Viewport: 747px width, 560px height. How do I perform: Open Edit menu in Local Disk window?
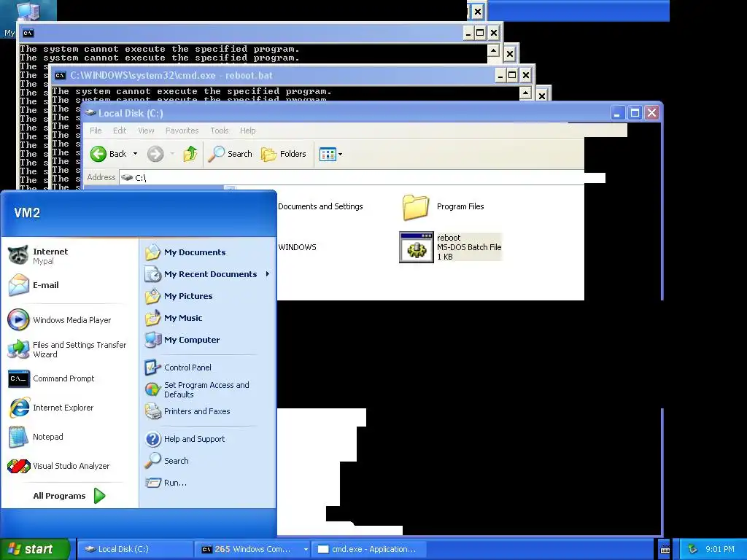pos(120,131)
